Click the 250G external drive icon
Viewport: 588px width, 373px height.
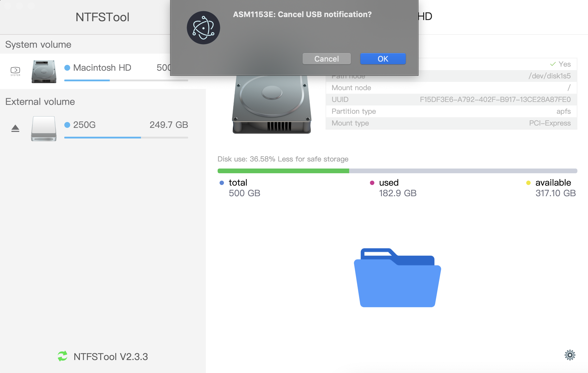point(44,128)
